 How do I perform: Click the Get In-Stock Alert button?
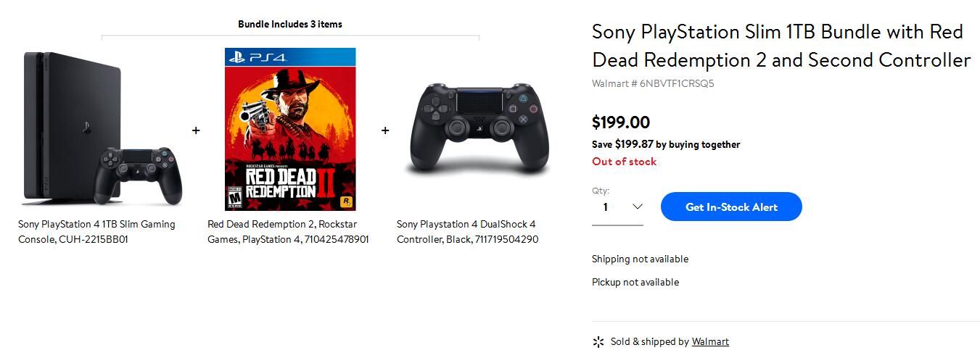point(731,207)
